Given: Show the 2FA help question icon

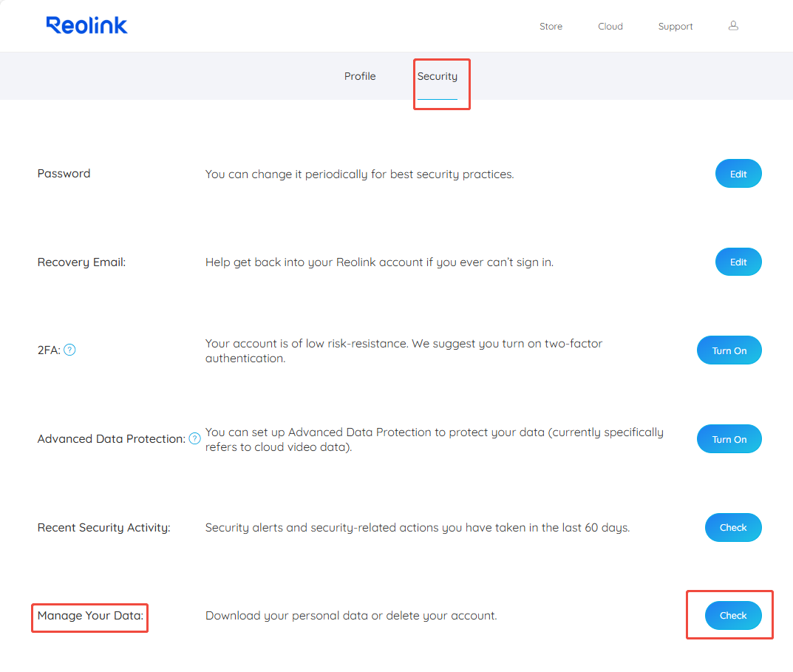Looking at the screenshot, I should coord(69,350).
